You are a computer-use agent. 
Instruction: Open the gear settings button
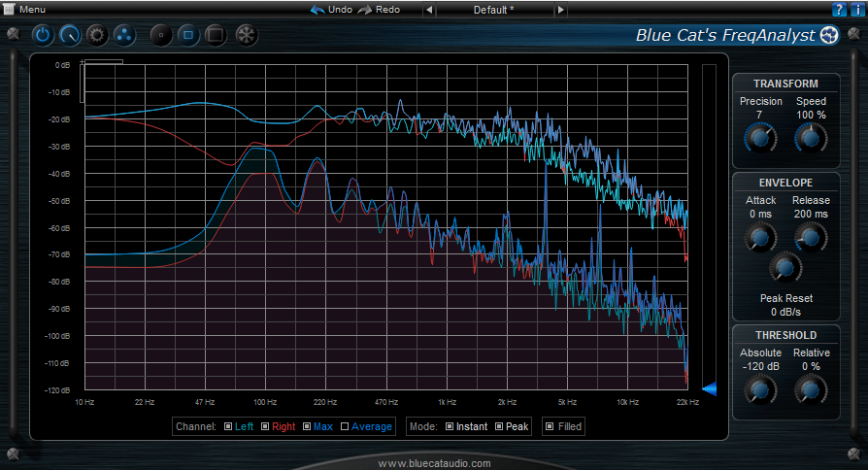coord(97,35)
